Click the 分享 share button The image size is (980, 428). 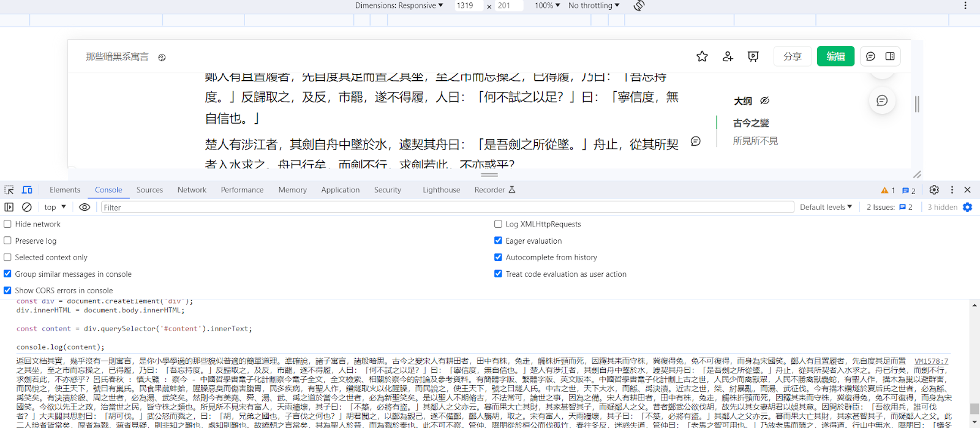tap(793, 56)
